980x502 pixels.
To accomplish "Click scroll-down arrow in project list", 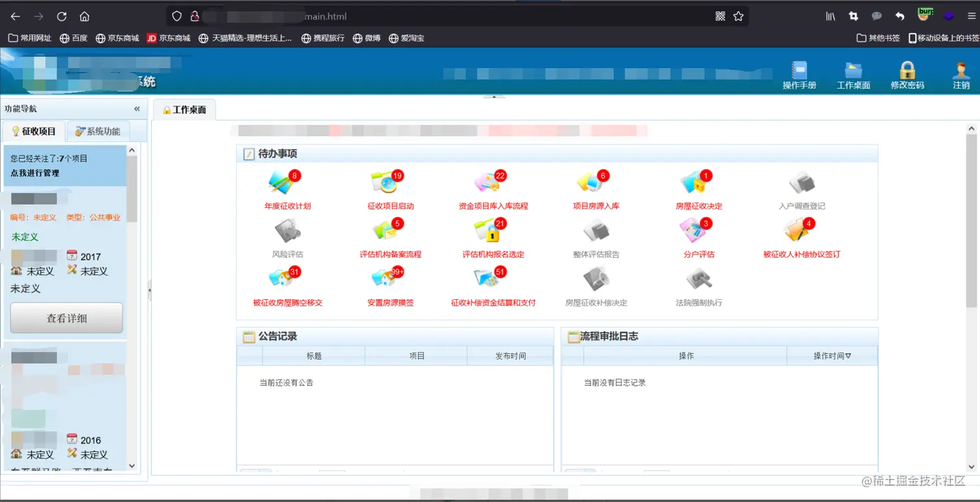I will [132, 465].
